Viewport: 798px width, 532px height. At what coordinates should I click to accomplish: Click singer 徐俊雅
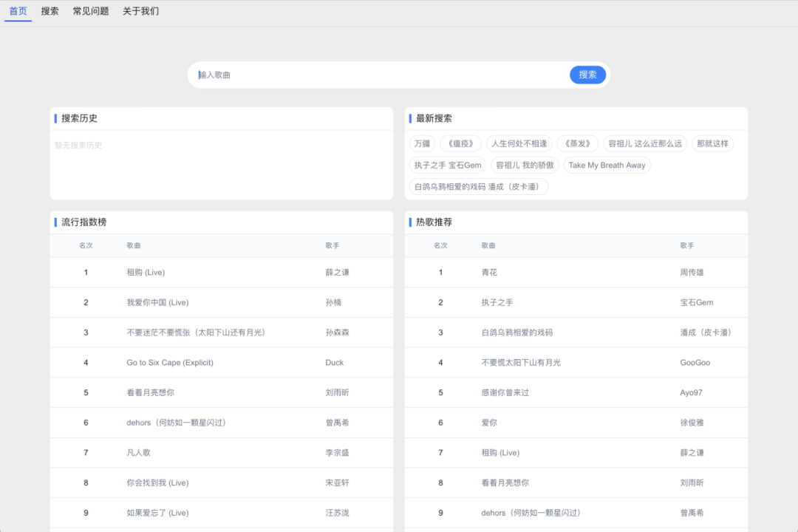click(692, 423)
